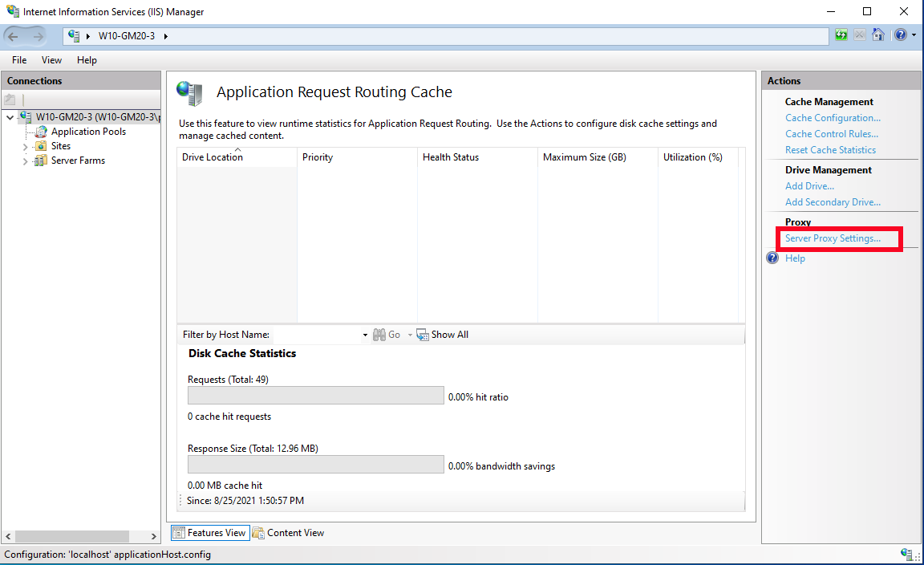This screenshot has height=565, width=924.
Task: Open Server Proxy Settings
Action: (x=834, y=238)
